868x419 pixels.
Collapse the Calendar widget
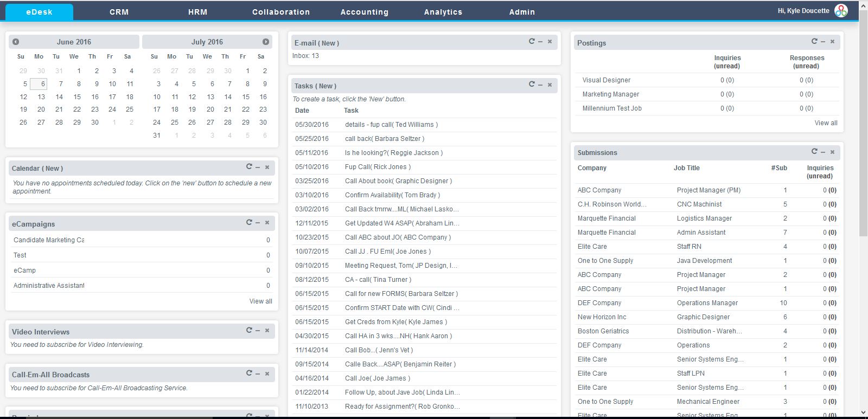258,167
